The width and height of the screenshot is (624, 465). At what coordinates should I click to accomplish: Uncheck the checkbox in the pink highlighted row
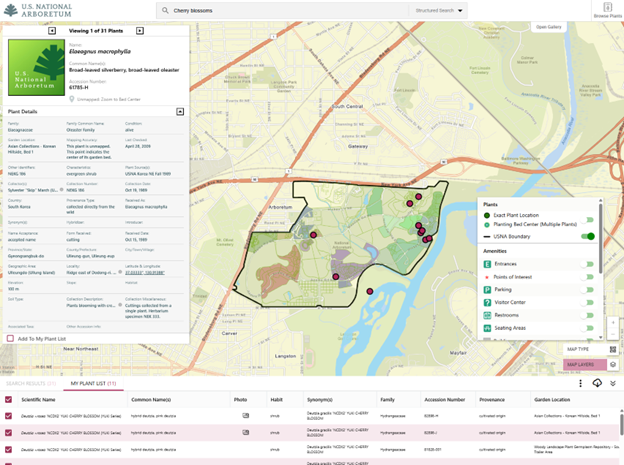8,432
